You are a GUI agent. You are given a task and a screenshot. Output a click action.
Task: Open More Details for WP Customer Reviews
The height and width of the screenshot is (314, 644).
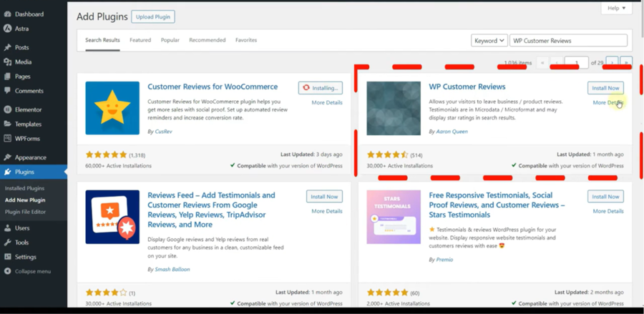[608, 102]
